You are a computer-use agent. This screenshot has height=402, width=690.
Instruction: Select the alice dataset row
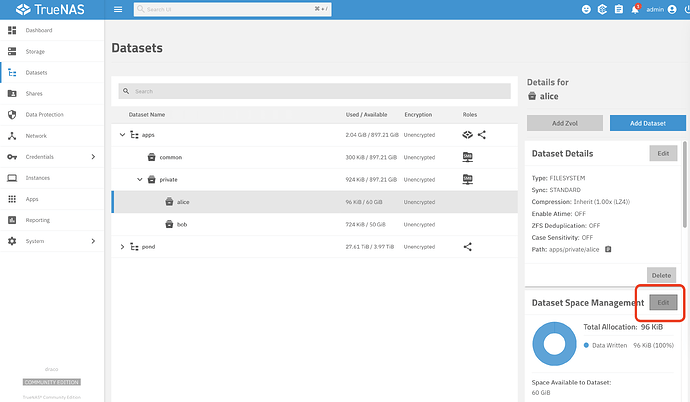pyautogui.click(x=315, y=202)
